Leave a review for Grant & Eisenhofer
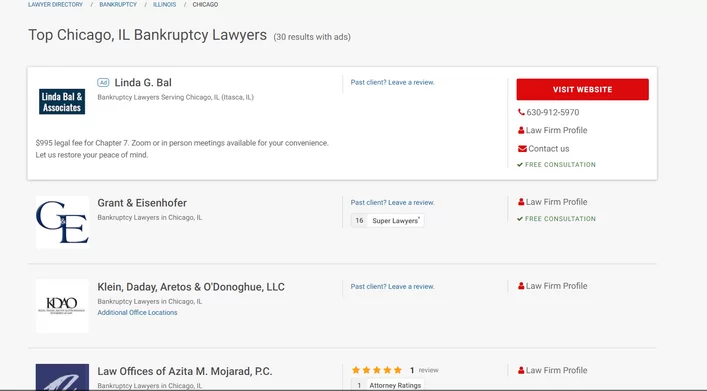 393,202
